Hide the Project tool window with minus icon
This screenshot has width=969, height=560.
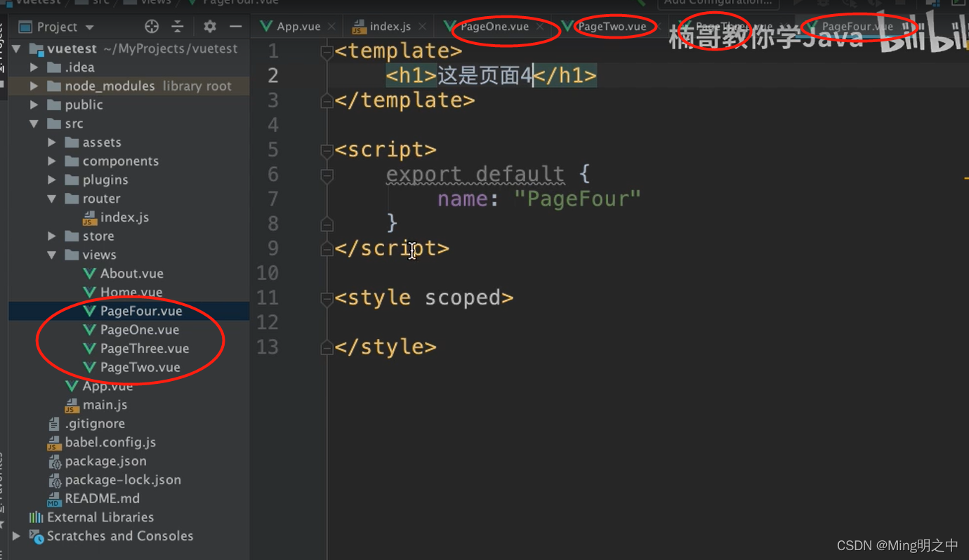tap(236, 27)
